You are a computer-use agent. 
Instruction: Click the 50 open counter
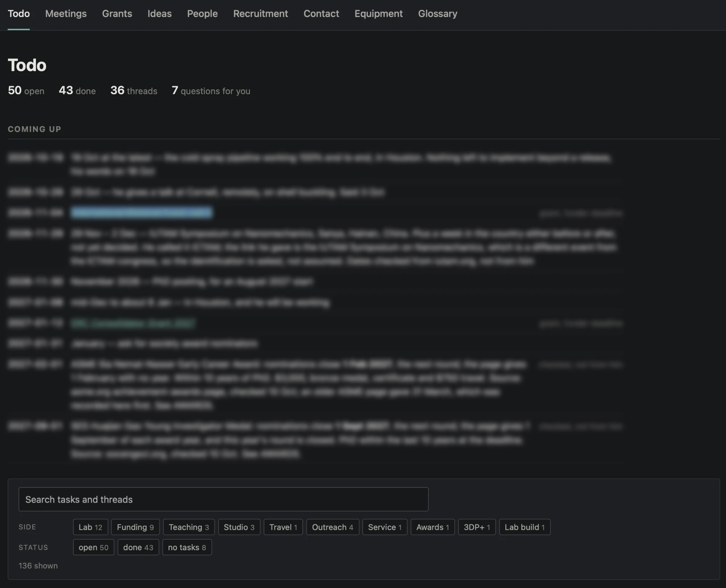26,90
